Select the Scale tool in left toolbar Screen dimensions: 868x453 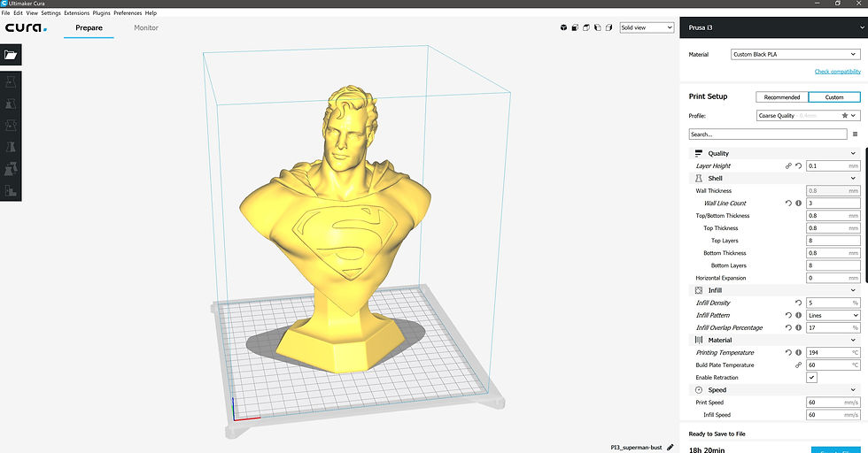[11, 104]
